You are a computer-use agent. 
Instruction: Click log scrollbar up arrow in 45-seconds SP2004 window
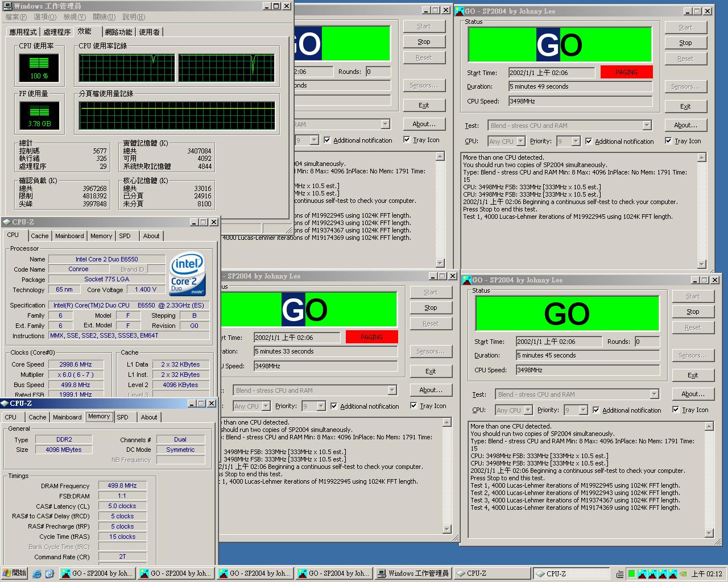point(709,426)
